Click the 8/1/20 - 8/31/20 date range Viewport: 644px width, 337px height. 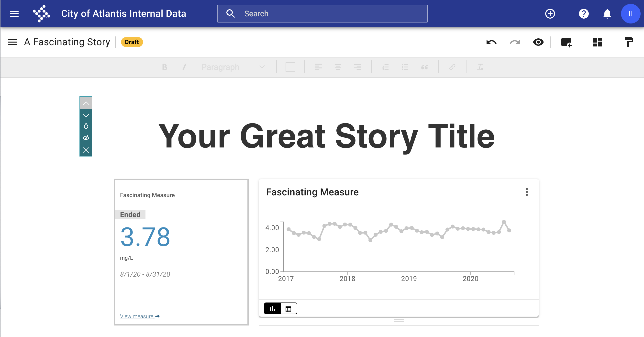pos(145,274)
